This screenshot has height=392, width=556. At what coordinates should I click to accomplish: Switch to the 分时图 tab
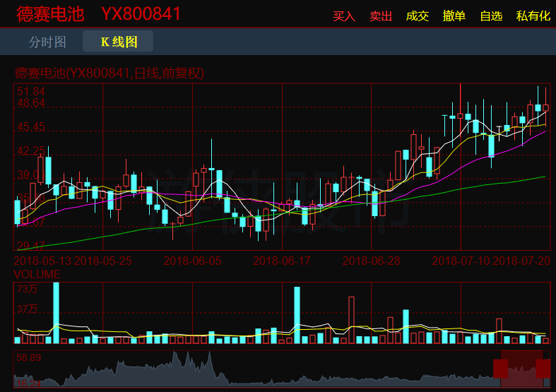47,42
